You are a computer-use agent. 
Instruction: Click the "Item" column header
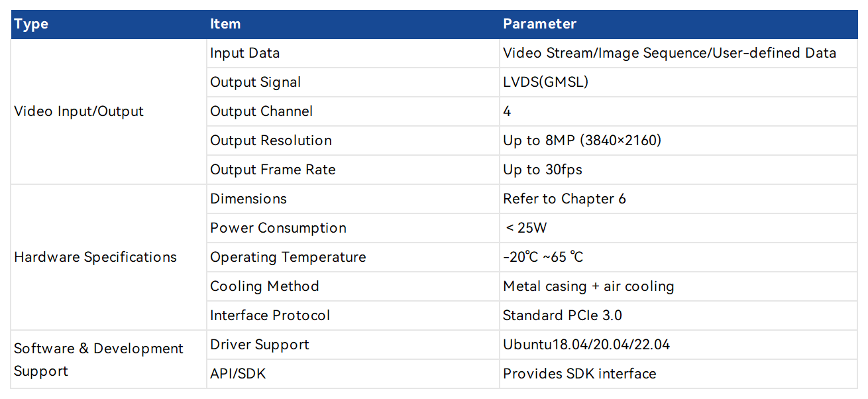[x=225, y=25]
